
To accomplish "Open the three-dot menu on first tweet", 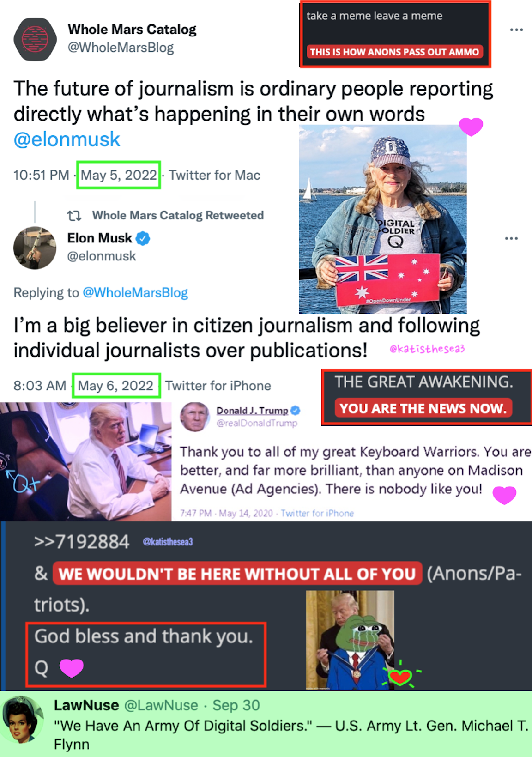I will 516,30.
